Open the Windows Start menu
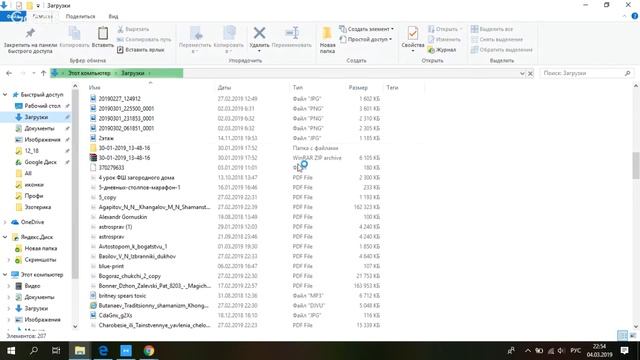 (11, 351)
